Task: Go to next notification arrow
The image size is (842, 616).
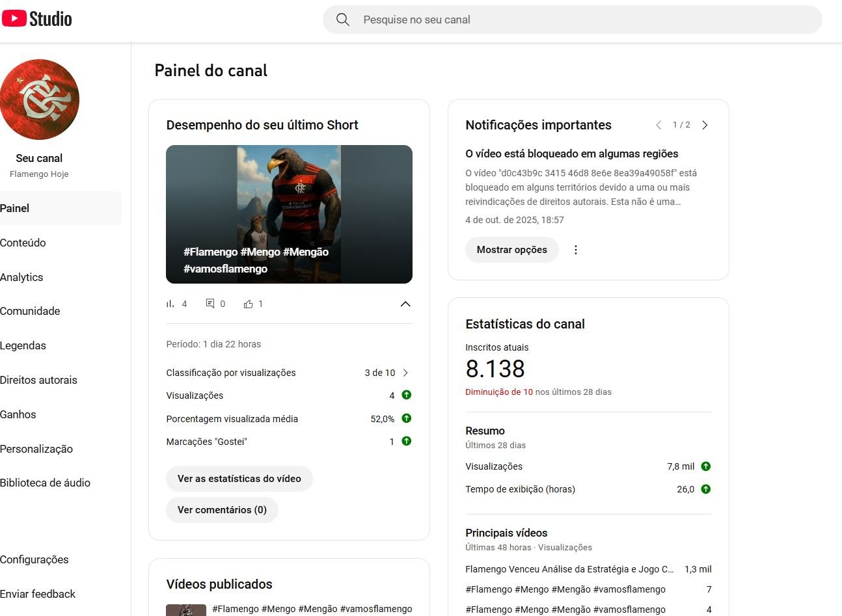Action: (705, 125)
